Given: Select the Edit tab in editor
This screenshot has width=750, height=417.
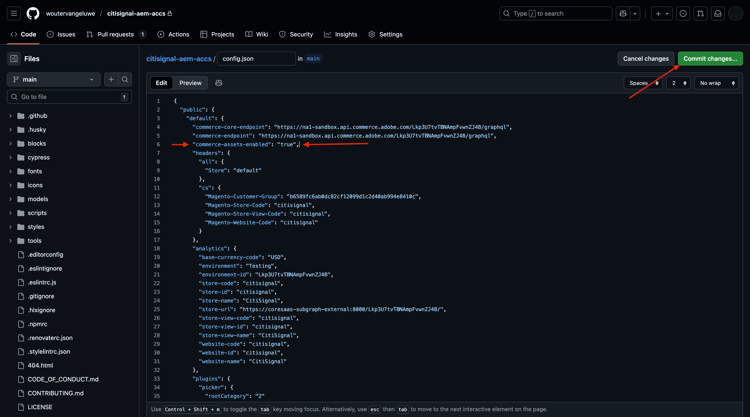Looking at the screenshot, I should coord(161,83).
